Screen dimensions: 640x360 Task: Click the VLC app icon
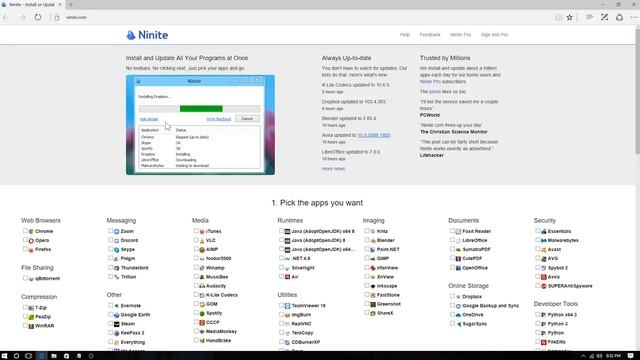(x=202, y=240)
